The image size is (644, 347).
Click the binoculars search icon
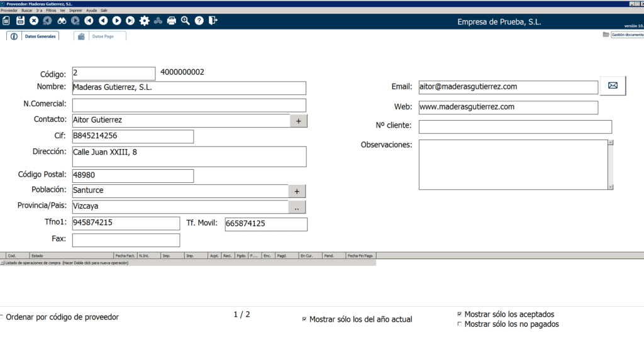point(62,21)
